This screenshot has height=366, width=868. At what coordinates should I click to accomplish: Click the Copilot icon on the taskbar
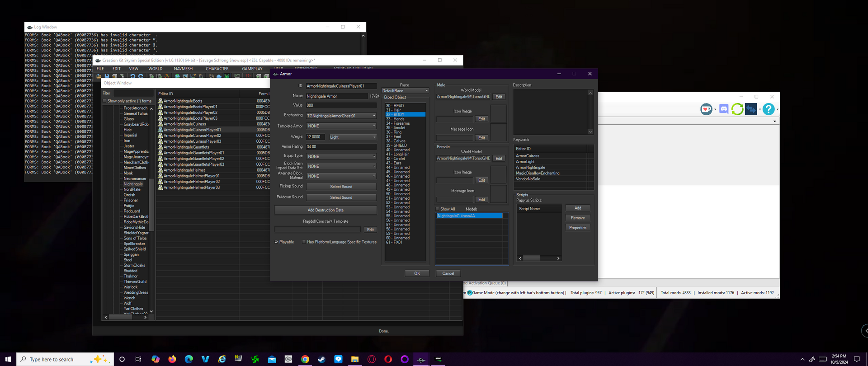tap(156, 359)
